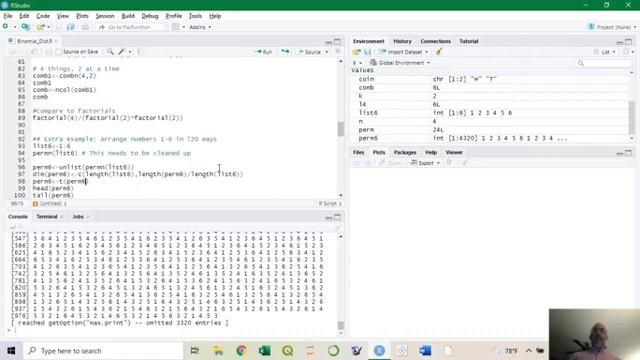
Task: Open the Viewer tab
Action: pos(454,152)
